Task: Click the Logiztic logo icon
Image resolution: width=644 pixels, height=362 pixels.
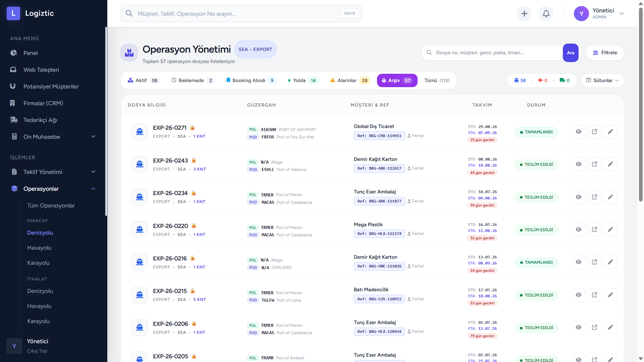Action: click(x=13, y=13)
